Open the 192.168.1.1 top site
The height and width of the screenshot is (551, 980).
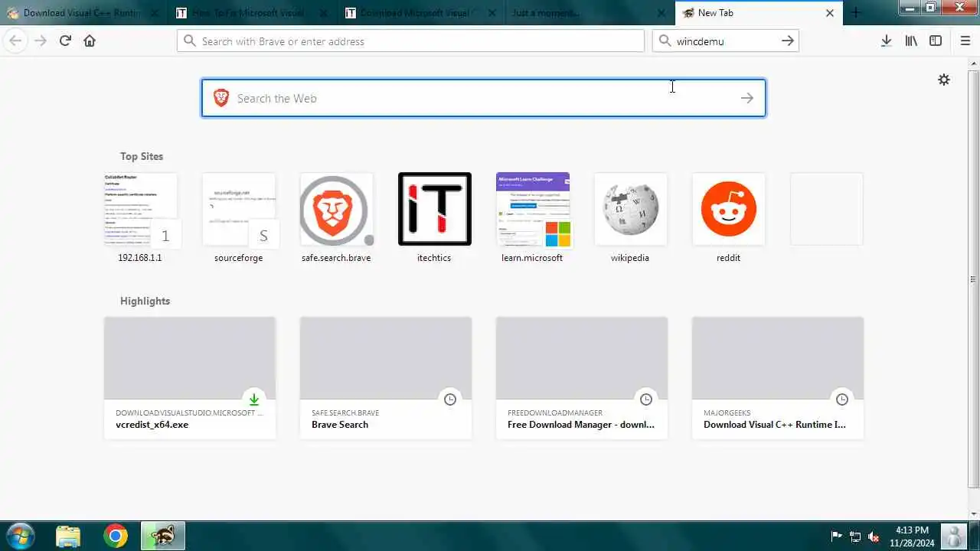click(x=140, y=217)
